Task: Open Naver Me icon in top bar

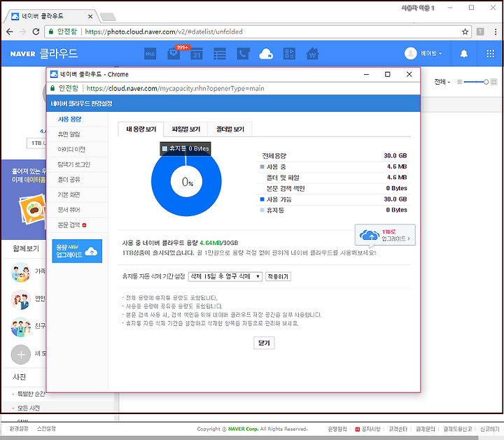Action: pos(150,54)
